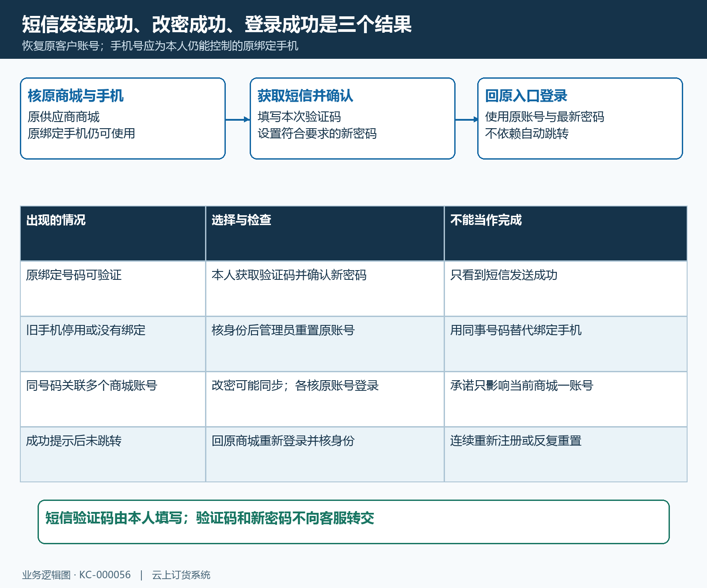
Task: Click the 出现的情况 column header
Action: pyautogui.click(x=113, y=233)
